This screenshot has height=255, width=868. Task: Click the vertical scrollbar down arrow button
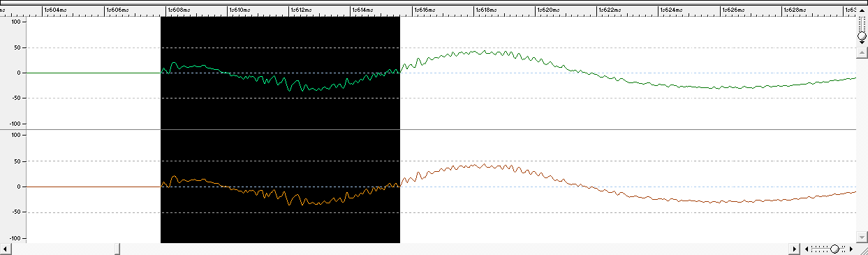pyautogui.click(x=862, y=238)
